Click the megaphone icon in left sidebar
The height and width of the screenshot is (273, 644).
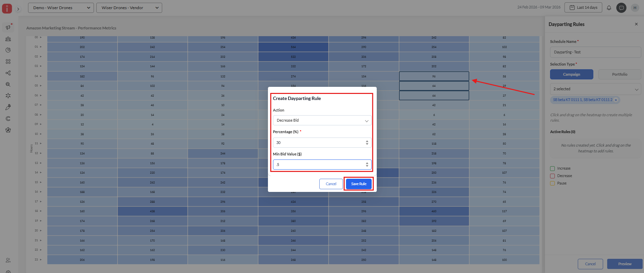coord(8,27)
